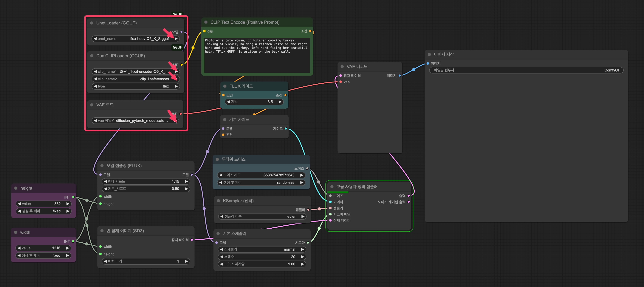Click the random noise output socket
The height and width of the screenshot is (287, 644).
(x=307, y=168)
